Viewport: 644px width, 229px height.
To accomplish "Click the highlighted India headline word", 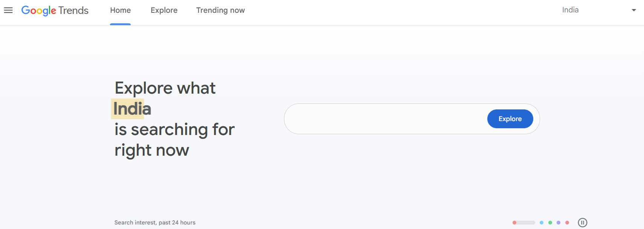I will (132, 109).
